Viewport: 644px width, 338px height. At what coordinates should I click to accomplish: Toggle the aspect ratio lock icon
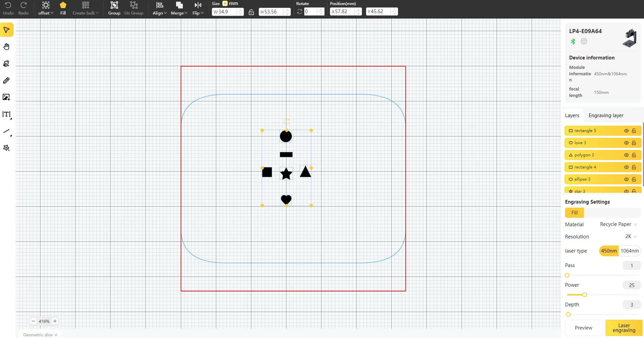251,12
